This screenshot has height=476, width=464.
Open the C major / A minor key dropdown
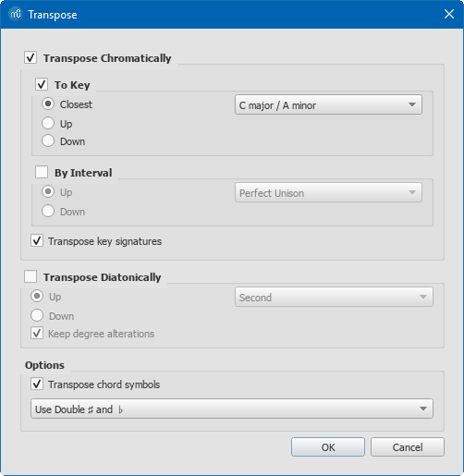click(328, 105)
